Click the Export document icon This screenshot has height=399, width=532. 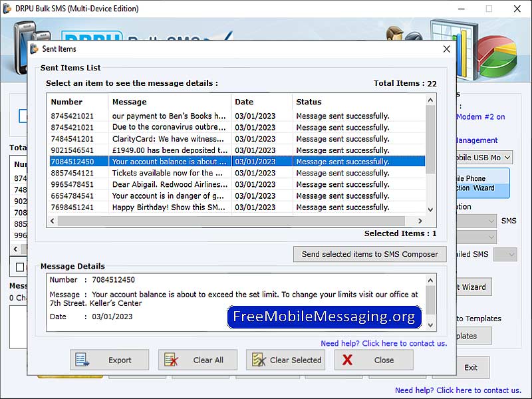click(x=82, y=360)
